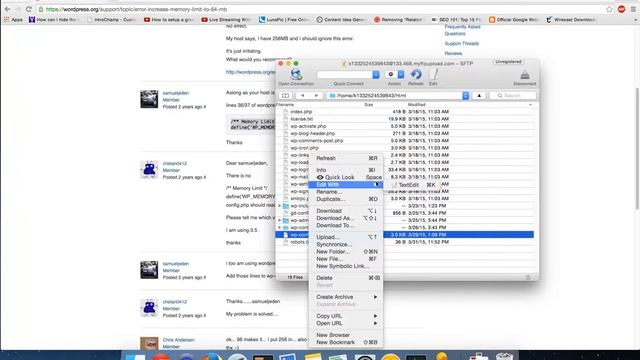Choose New File in the context menu
Image resolution: width=640 pixels, height=360 pixels.
click(x=346, y=259)
